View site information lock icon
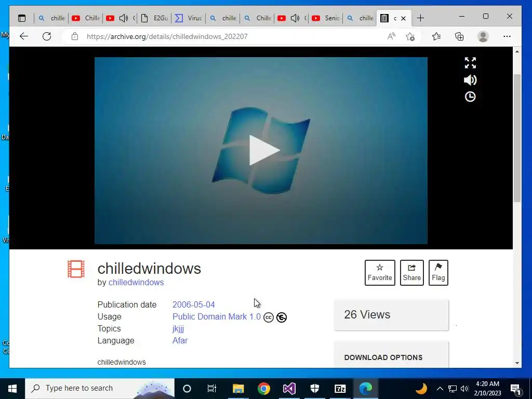Image resolution: width=532 pixels, height=399 pixels. [75, 36]
